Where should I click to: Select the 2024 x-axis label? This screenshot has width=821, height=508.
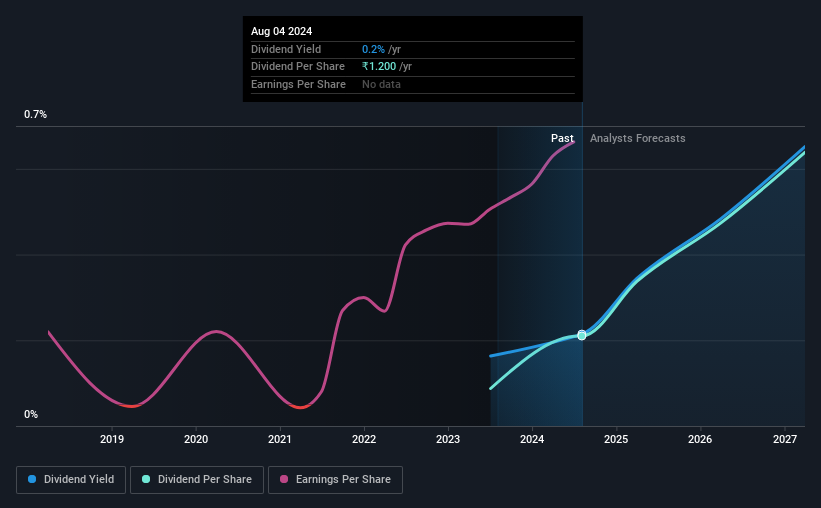click(x=532, y=439)
